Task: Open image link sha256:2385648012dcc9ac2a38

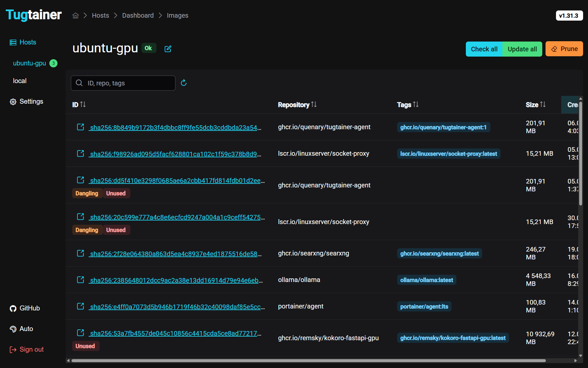Action: 176,280
